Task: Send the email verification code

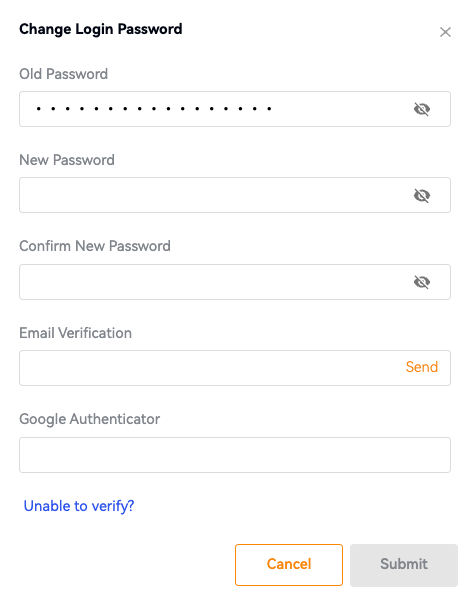Action: [422, 367]
